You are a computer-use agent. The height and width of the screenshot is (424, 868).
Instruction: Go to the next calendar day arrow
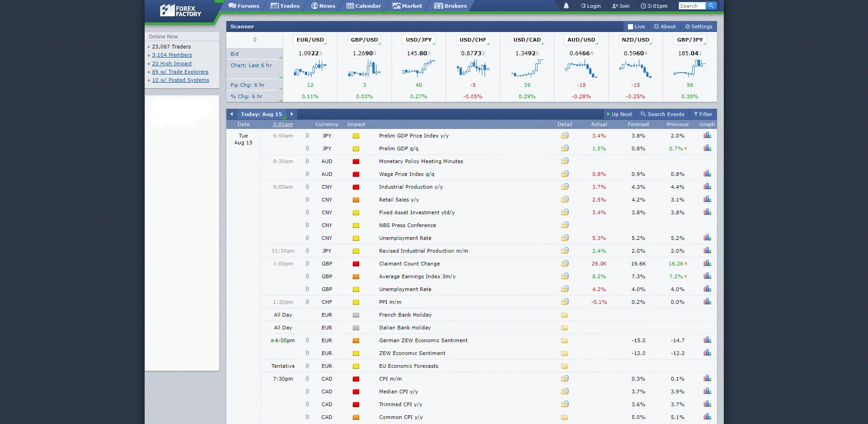(x=292, y=114)
